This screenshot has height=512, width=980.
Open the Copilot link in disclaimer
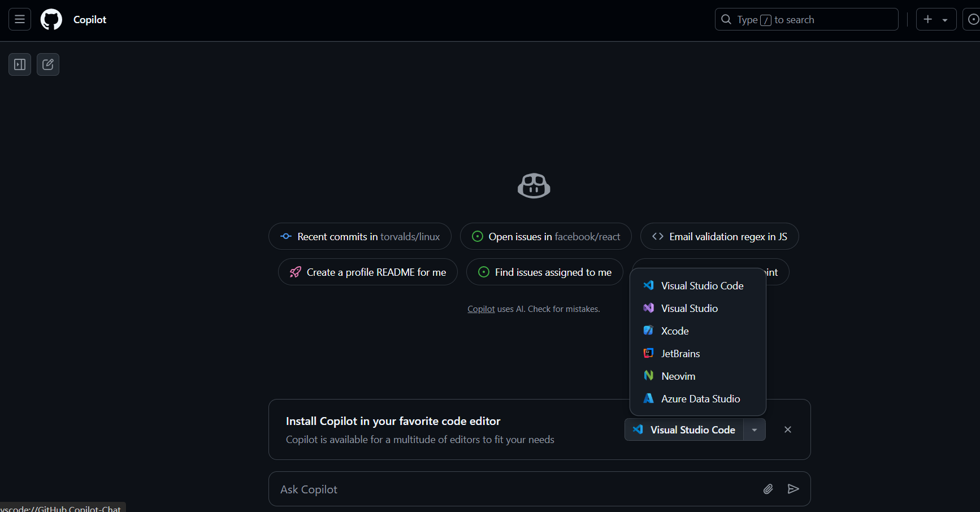(x=481, y=309)
